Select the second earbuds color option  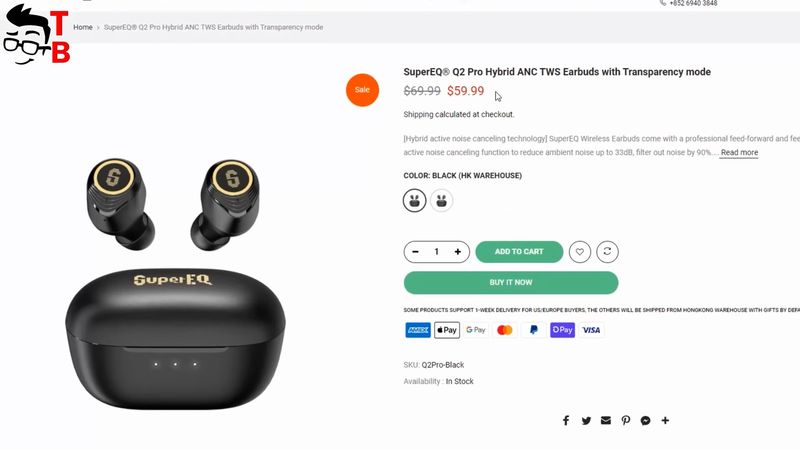point(441,201)
